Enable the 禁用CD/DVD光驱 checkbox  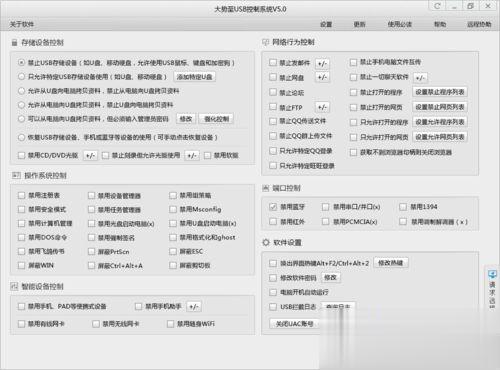coord(22,155)
